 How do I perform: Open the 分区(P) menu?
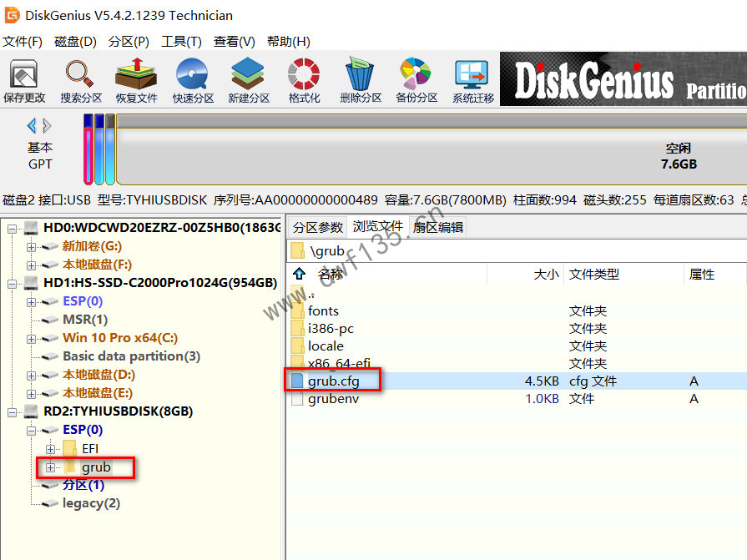pyautogui.click(x=129, y=42)
